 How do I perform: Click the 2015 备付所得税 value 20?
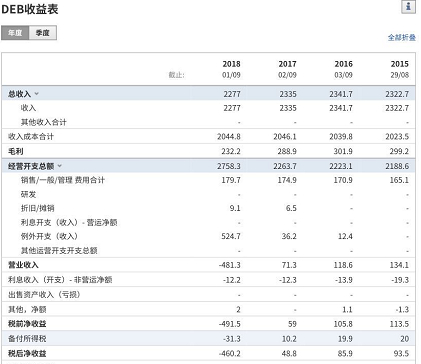point(405,339)
